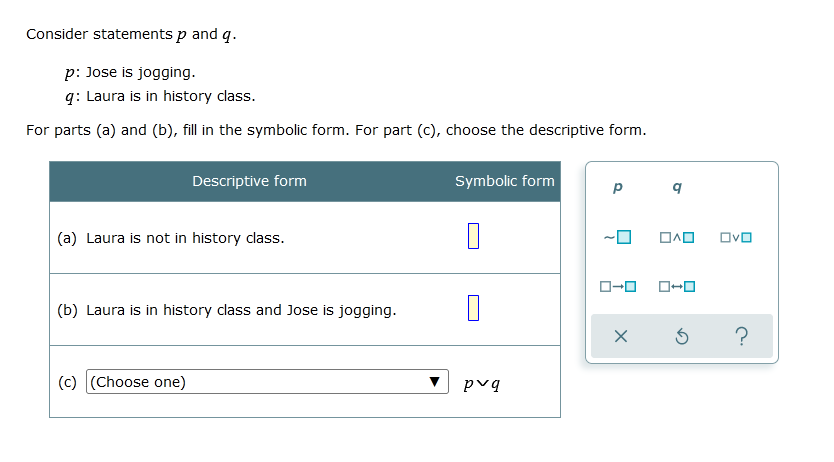
Task: Insert the disjunction (∨) operator
Action: point(735,238)
